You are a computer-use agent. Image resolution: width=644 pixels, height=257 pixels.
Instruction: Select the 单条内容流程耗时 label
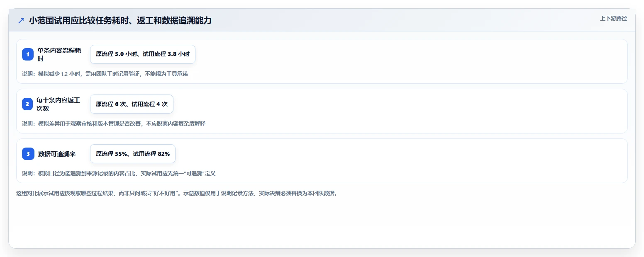point(59,54)
